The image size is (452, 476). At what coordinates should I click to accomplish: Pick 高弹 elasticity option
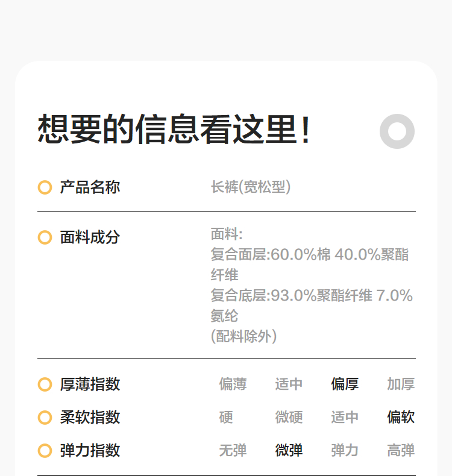[x=401, y=451]
